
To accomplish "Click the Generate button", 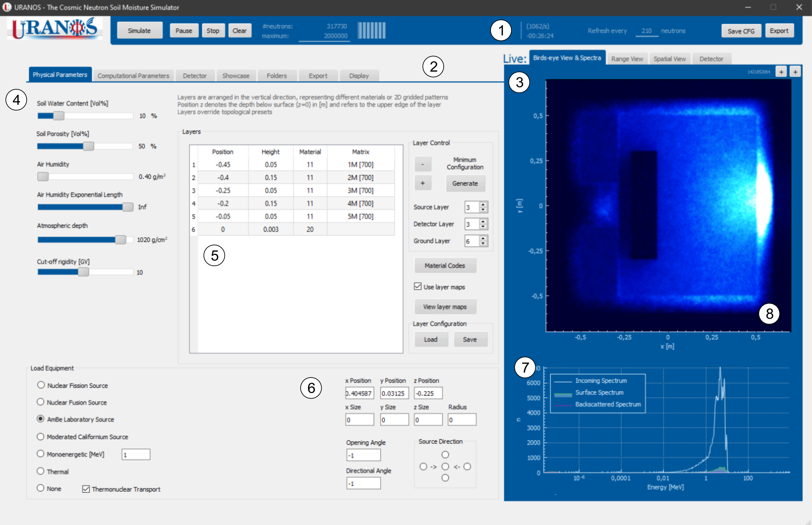I will click(x=465, y=183).
